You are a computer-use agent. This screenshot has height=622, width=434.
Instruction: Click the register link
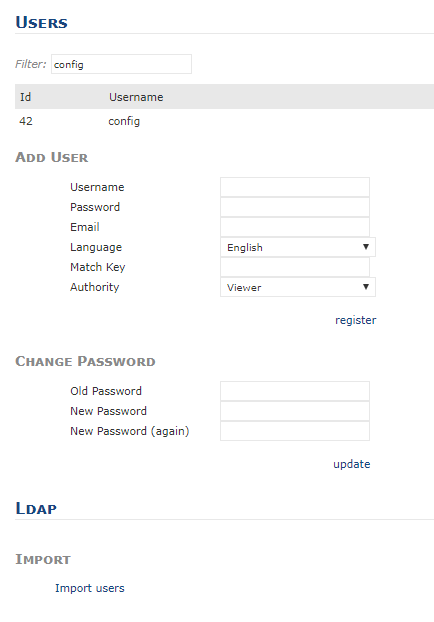click(355, 320)
